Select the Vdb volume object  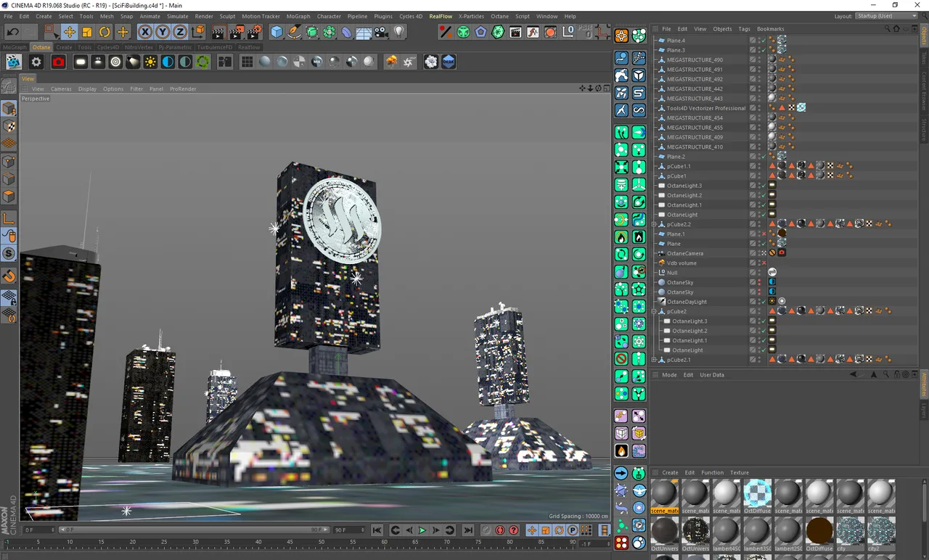pos(682,263)
